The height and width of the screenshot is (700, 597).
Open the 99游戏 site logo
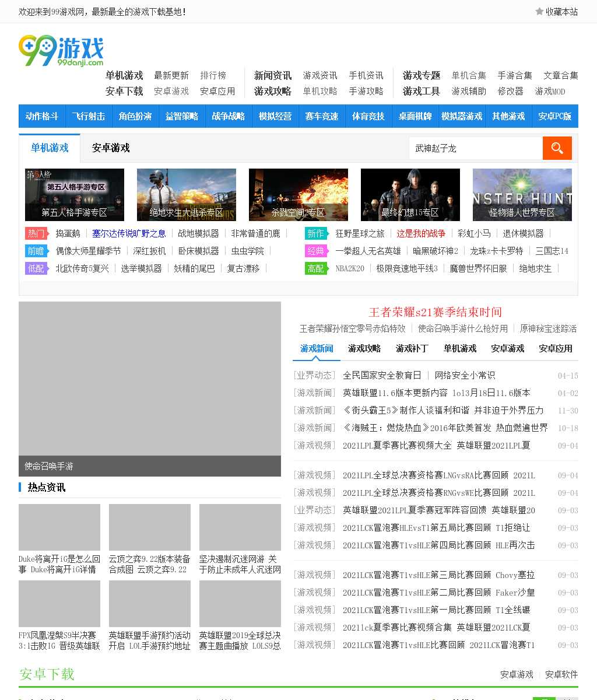click(61, 51)
